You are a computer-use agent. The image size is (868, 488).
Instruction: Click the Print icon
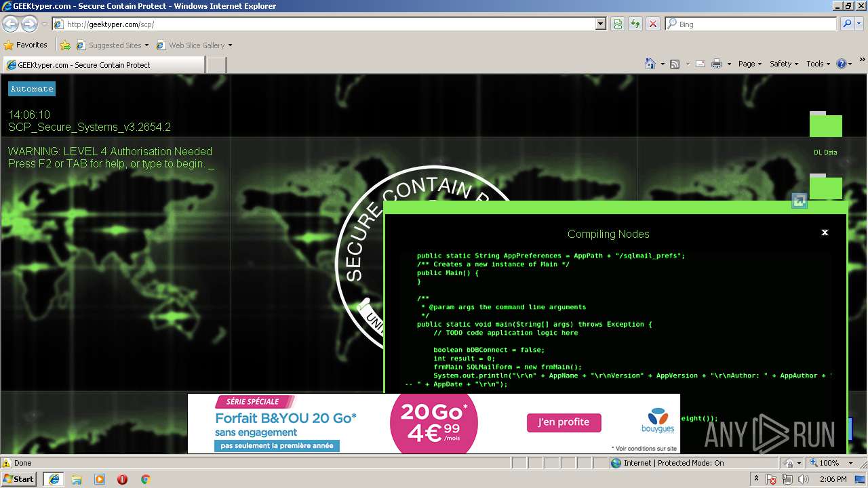pyautogui.click(x=717, y=64)
